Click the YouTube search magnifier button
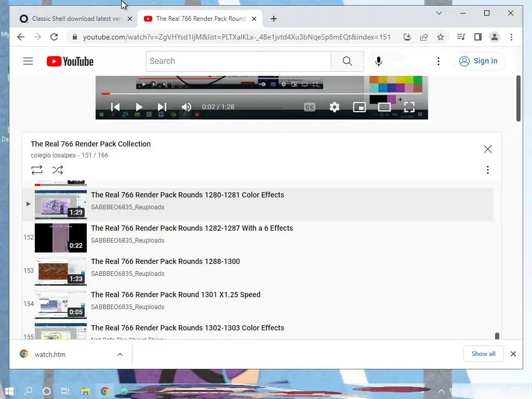Viewport: 532px width, 399px height. 347,61
